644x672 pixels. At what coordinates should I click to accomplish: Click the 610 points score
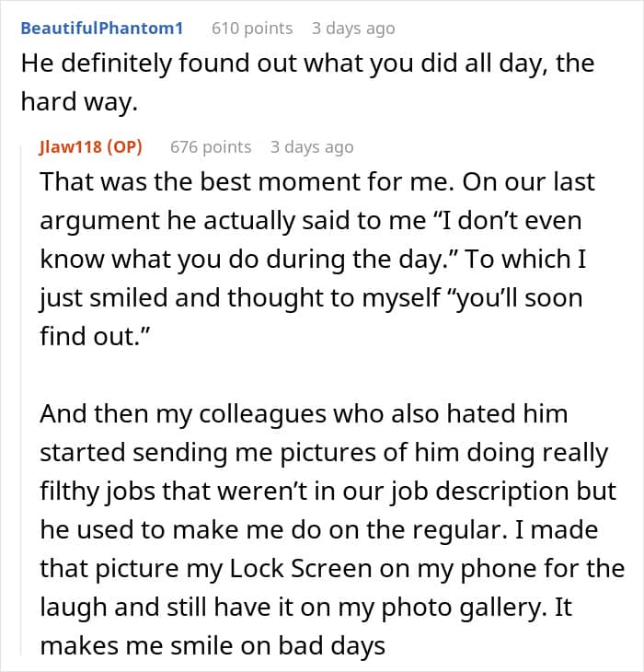tap(251, 28)
